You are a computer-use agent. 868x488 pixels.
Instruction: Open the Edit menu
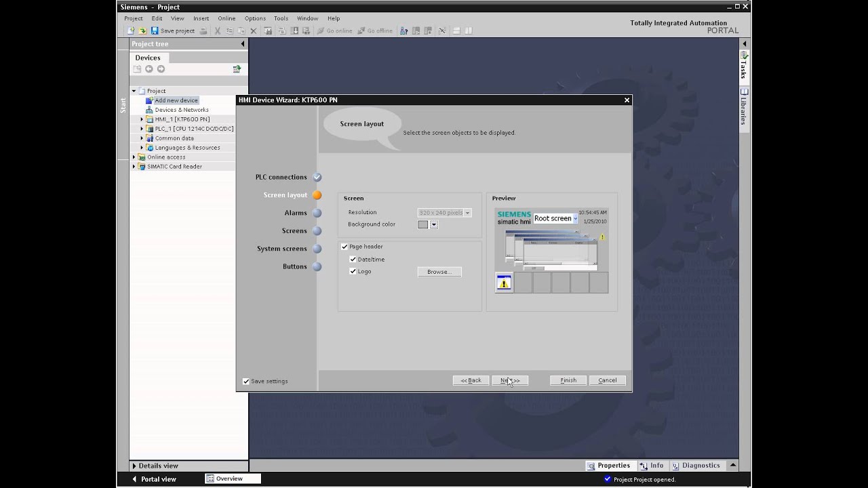click(157, 18)
